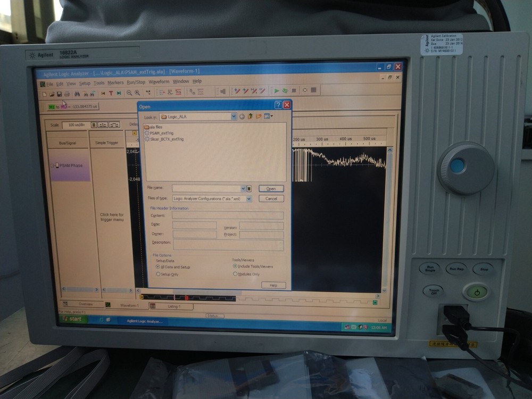
Task: Go to end of data icon
Action: pyautogui.click(x=119, y=93)
